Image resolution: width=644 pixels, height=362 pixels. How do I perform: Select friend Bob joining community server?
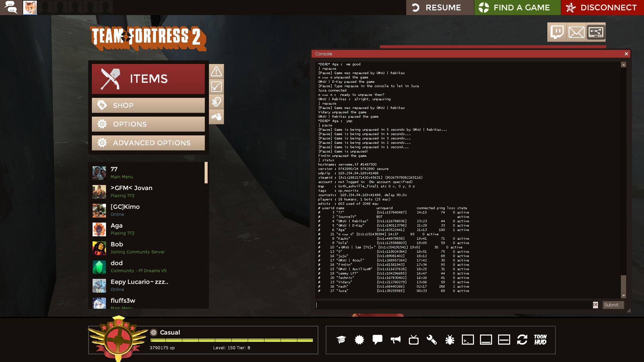pos(148,248)
